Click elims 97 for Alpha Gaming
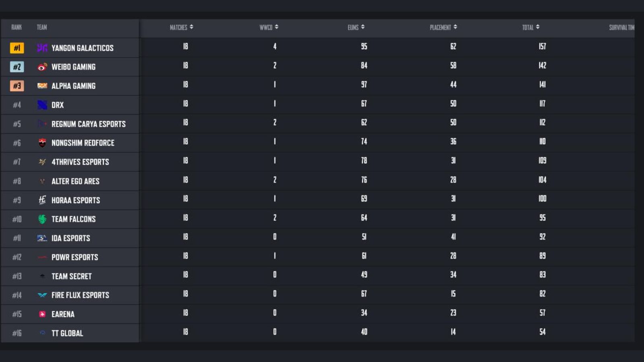644x362 pixels. (364, 84)
